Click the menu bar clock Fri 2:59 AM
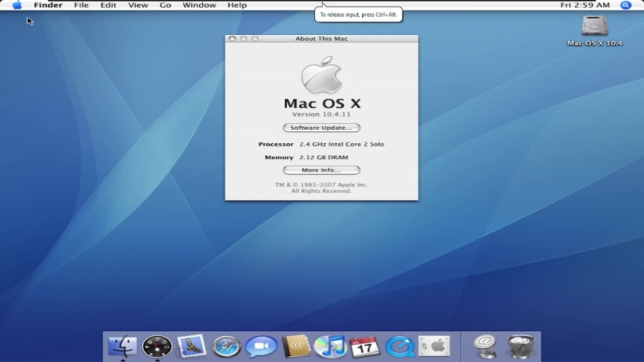This screenshot has height=362, width=644. click(x=585, y=5)
